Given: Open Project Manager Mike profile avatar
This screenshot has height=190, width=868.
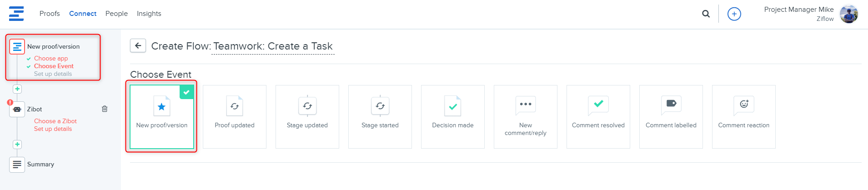Looking at the screenshot, I should click(x=848, y=14).
